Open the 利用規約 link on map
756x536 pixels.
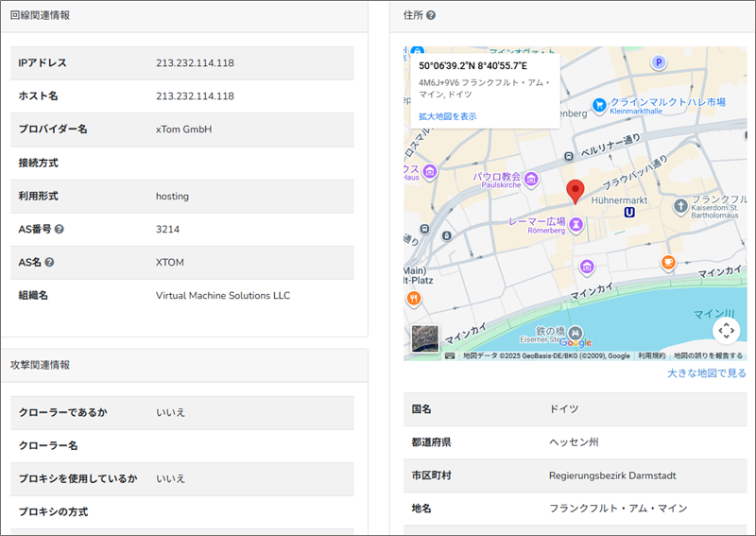click(x=651, y=355)
